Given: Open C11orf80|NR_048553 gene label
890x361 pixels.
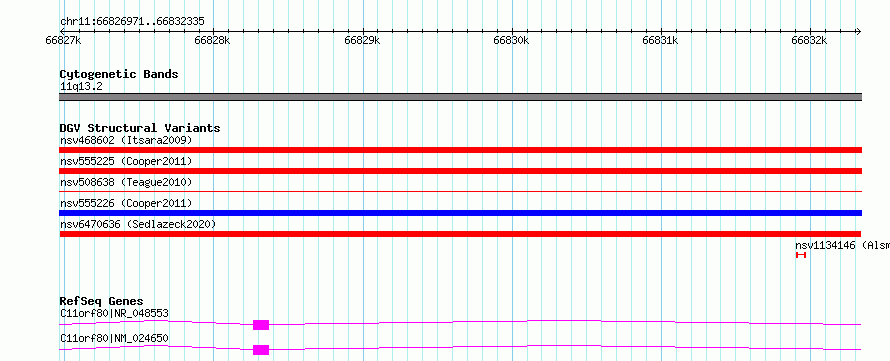Looking at the screenshot, I should coord(114,313).
